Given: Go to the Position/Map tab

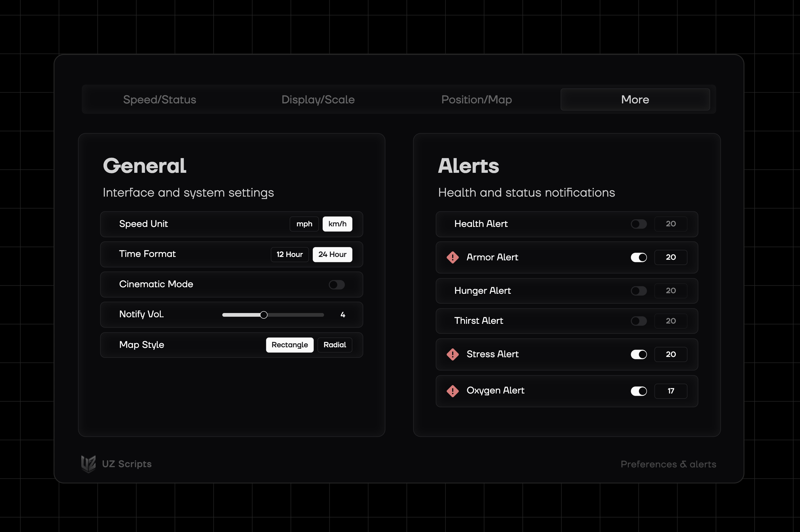Looking at the screenshot, I should click(x=477, y=99).
